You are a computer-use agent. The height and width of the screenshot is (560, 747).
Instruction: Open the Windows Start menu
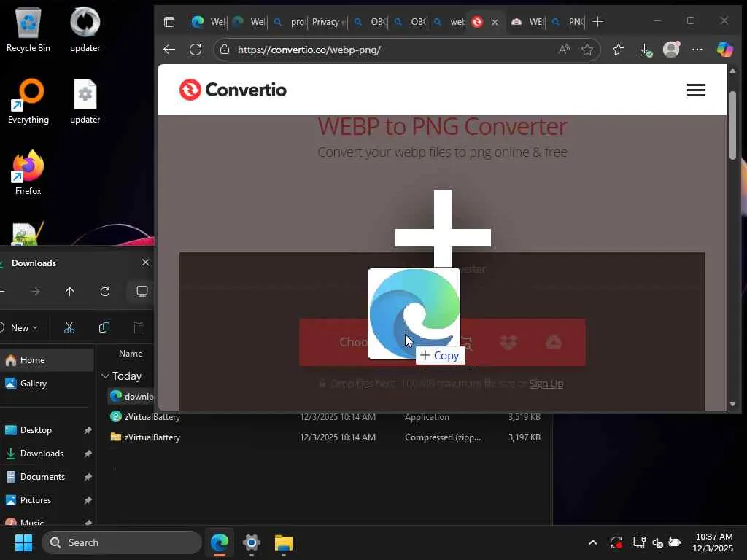click(23, 542)
